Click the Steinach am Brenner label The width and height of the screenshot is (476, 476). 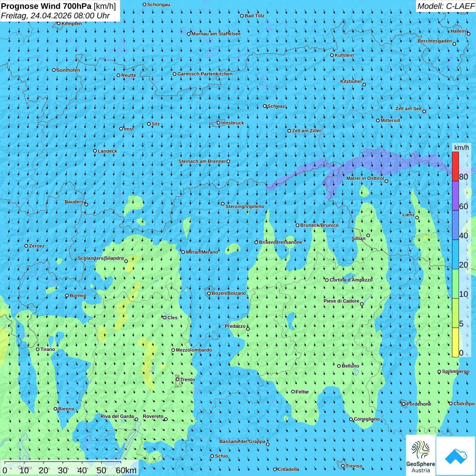pyautogui.click(x=202, y=161)
